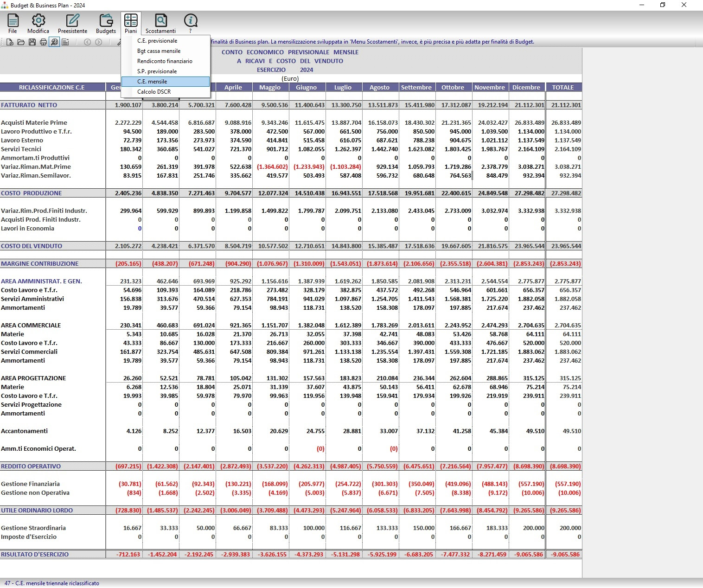Click the Gestione non Operativa row label

pos(35,493)
